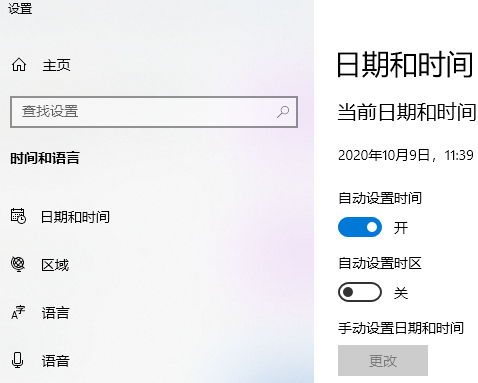Enable the 自动设置时区 switch
This screenshot has width=478, height=383.
pyautogui.click(x=360, y=292)
